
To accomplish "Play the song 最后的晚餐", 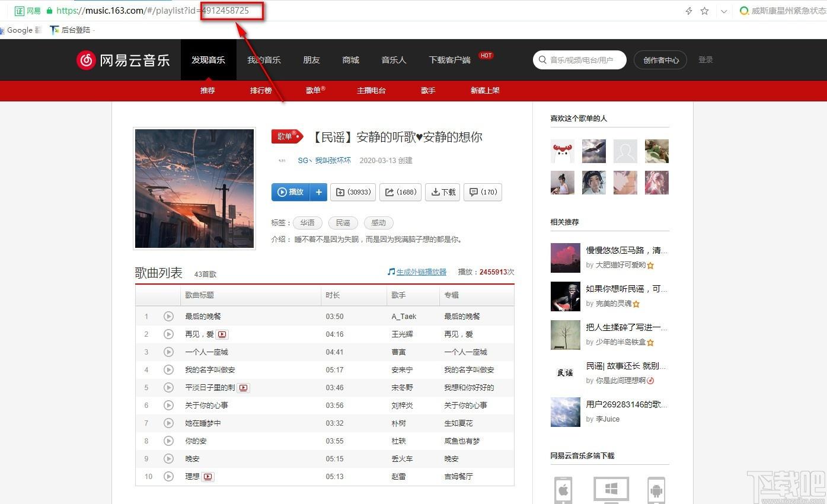I will click(x=168, y=317).
